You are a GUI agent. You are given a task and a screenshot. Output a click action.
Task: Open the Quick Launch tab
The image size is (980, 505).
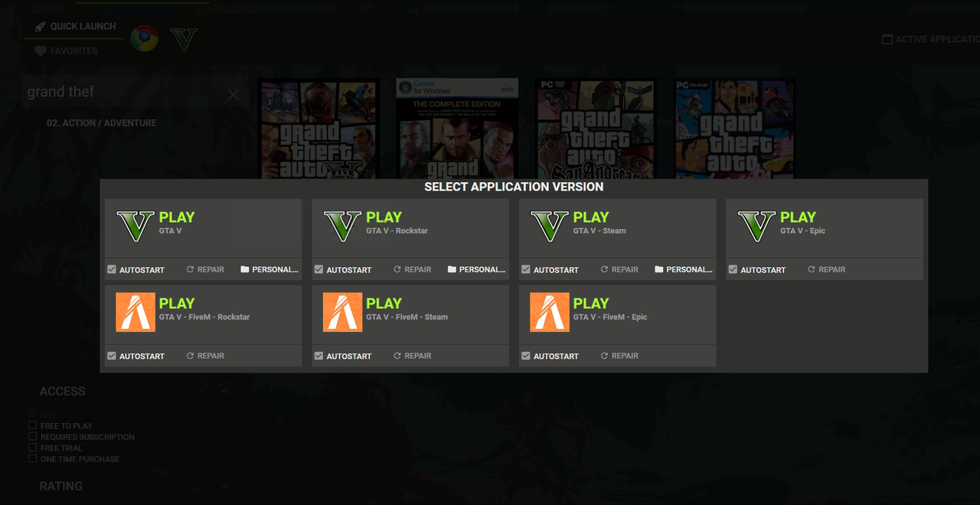click(73, 27)
